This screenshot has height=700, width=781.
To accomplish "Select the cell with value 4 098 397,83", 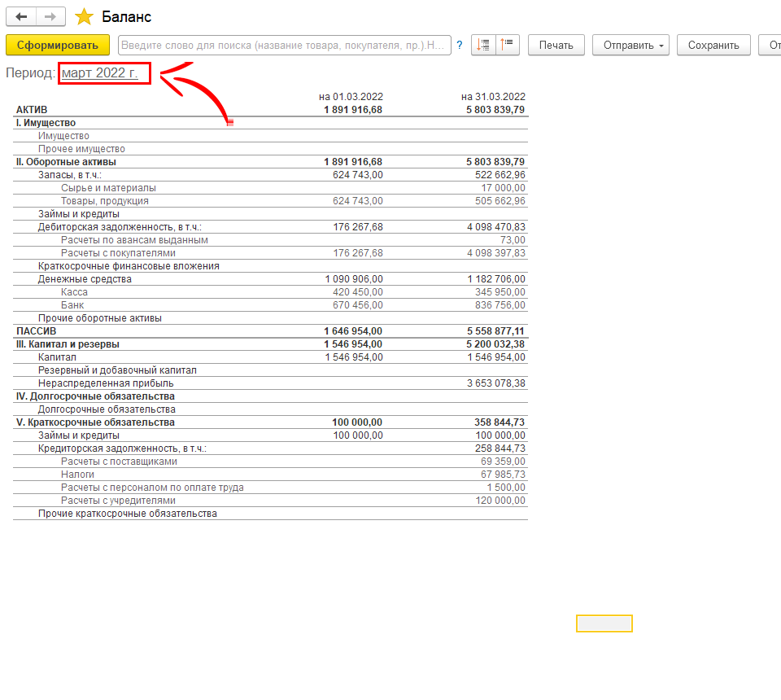I will point(495,253).
